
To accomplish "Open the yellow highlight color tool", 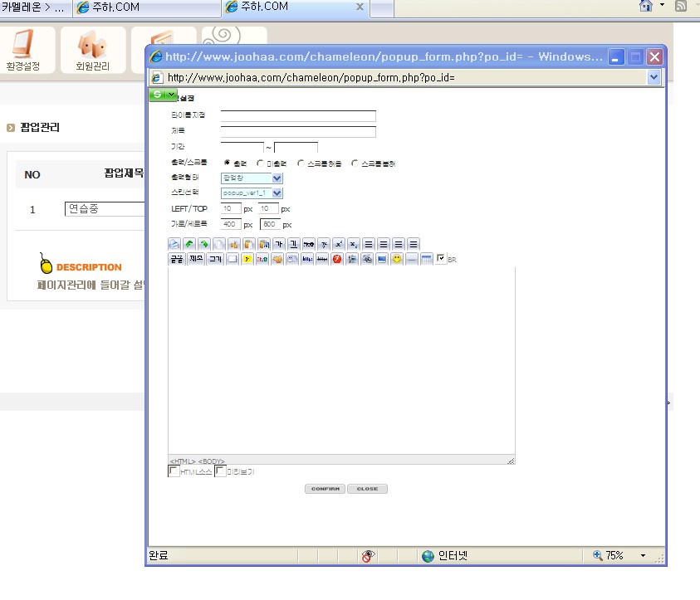I will tap(247, 259).
